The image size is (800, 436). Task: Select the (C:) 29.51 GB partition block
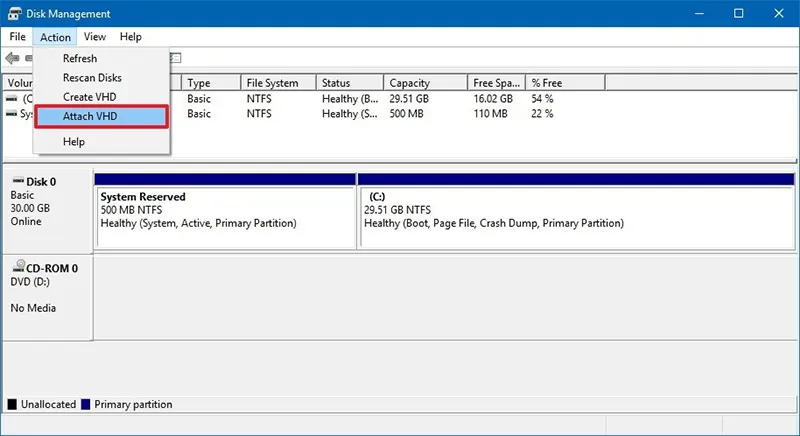(x=576, y=211)
